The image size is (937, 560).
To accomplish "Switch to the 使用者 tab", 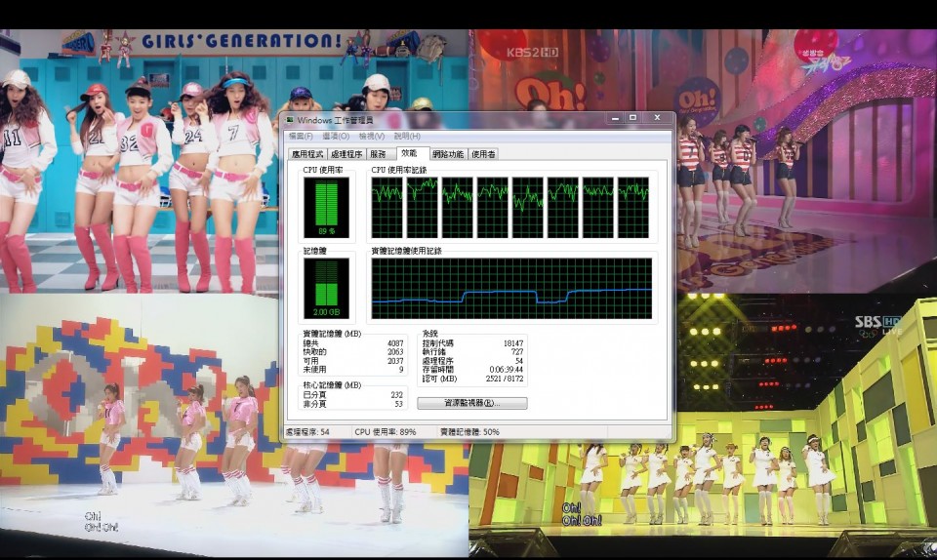I will pyautogui.click(x=483, y=154).
